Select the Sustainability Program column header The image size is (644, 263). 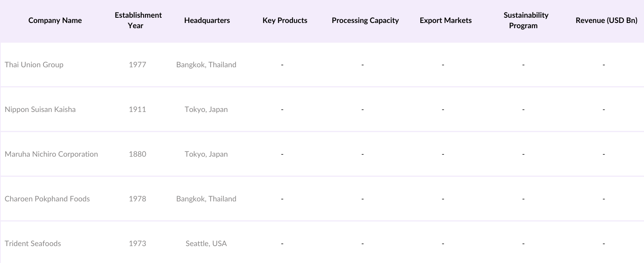pos(526,21)
